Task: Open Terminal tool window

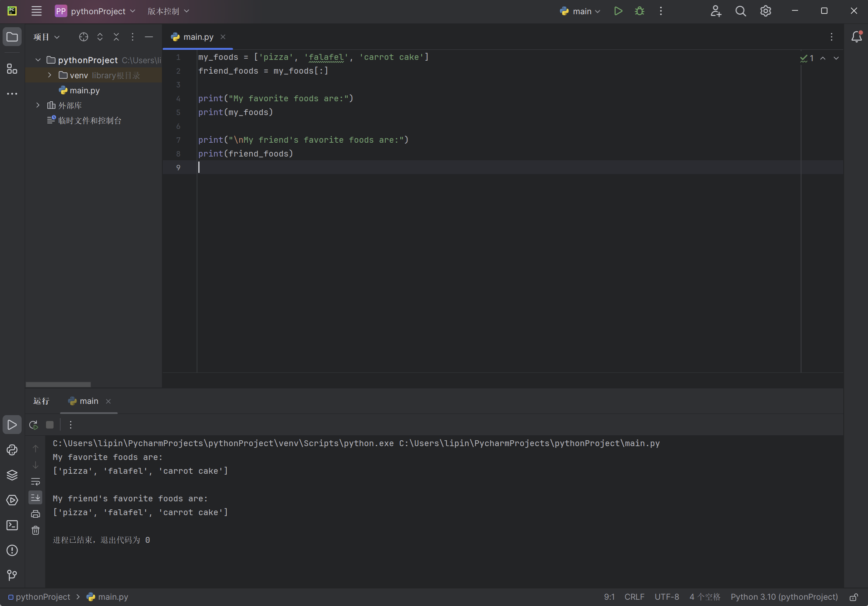Action: pyautogui.click(x=12, y=525)
